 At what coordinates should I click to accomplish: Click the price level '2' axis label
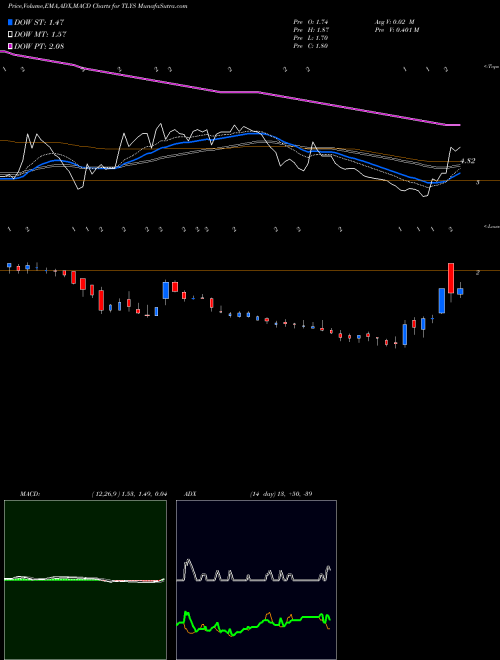478,273
